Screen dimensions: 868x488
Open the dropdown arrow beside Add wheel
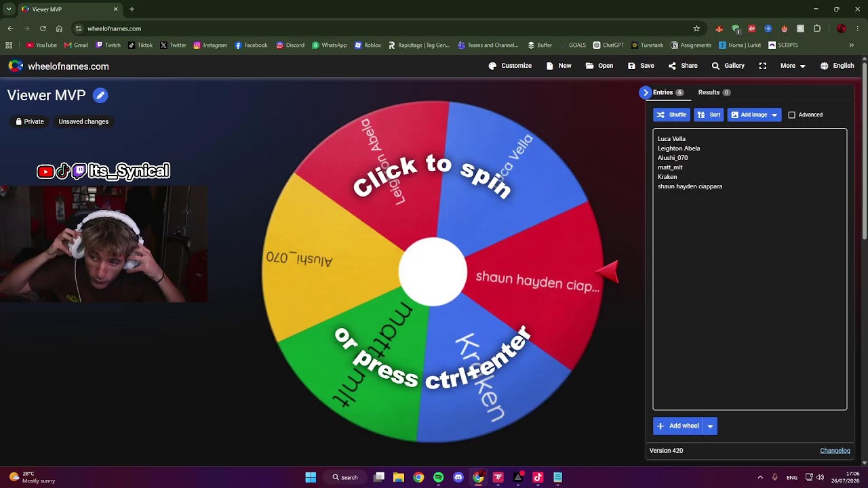(x=710, y=426)
